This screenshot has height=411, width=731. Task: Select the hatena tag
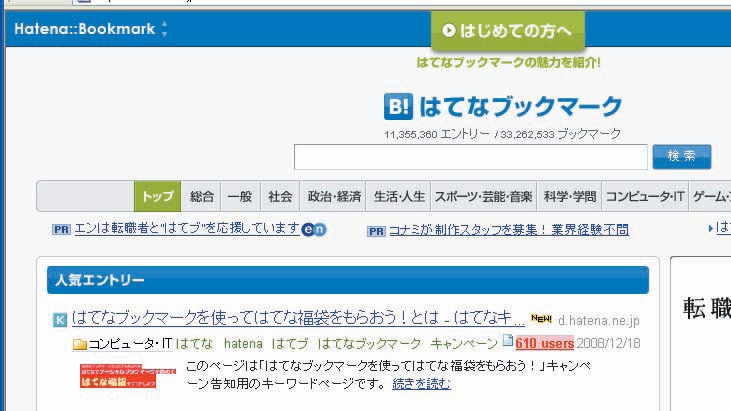click(x=243, y=344)
